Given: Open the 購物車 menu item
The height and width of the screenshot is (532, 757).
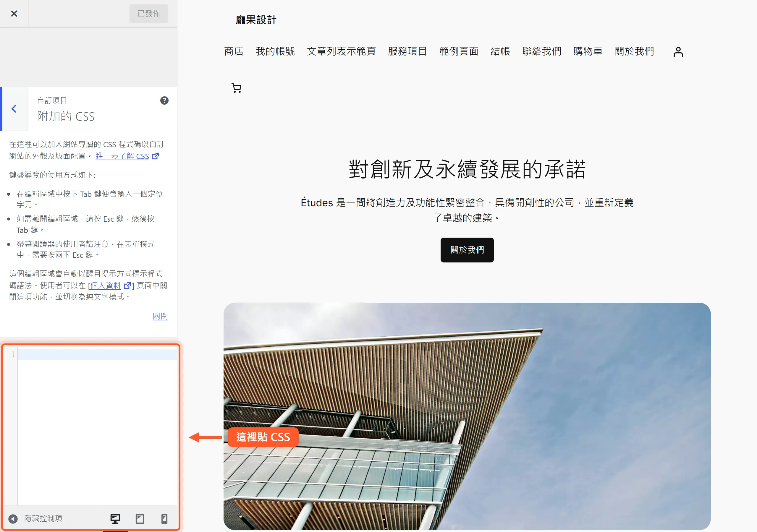Looking at the screenshot, I should click(588, 51).
